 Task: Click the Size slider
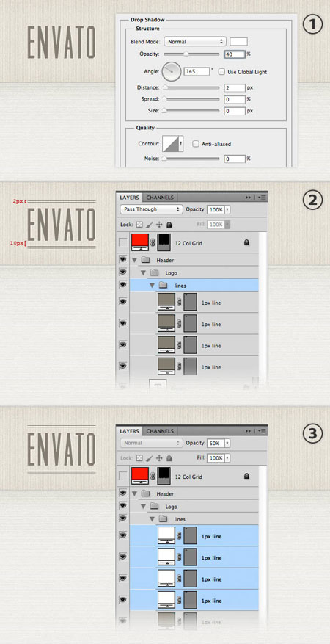click(x=191, y=110)
